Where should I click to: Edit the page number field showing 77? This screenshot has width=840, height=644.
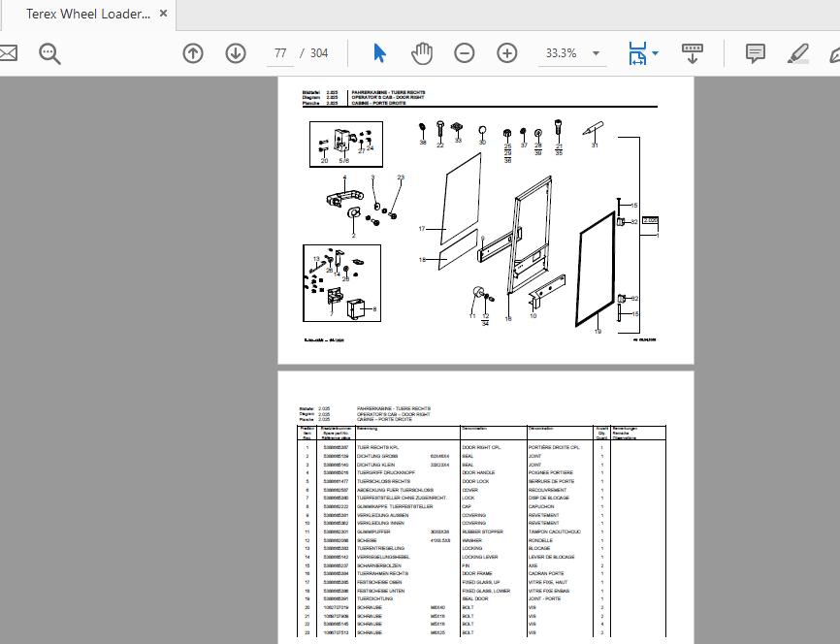pos(280,53)
